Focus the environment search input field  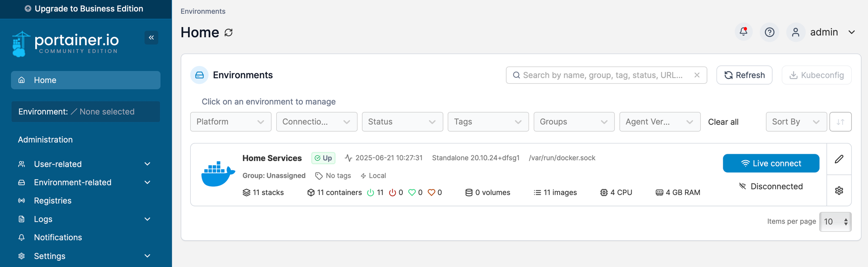tap(604, 75)
